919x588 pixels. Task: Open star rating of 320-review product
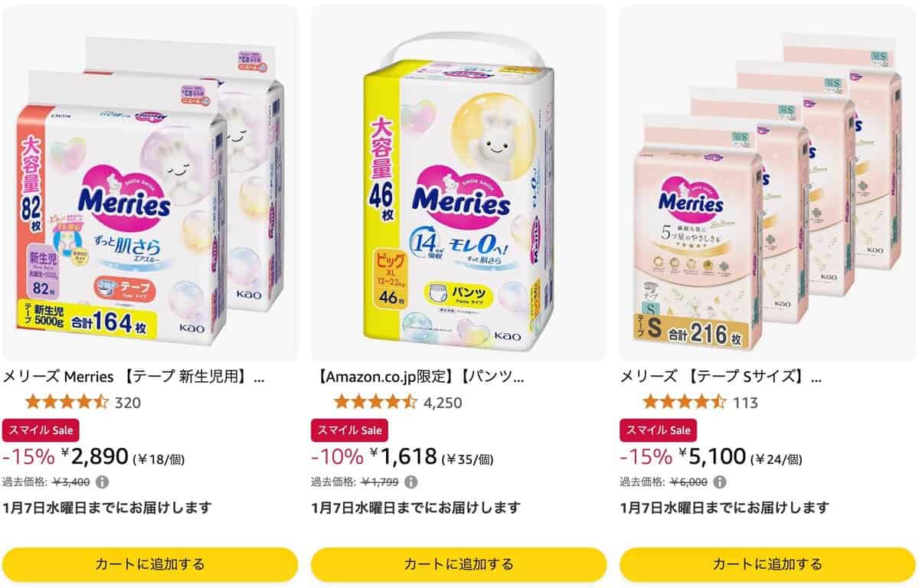click(67, 402)
